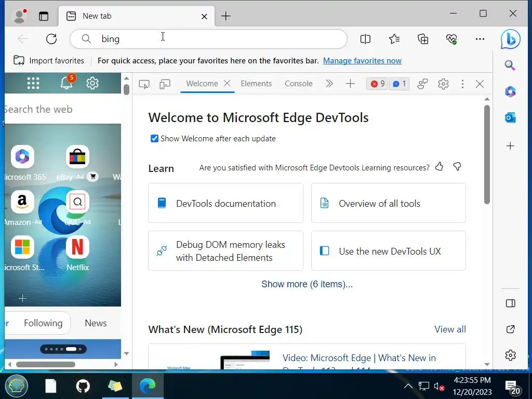Image resolution: width=532 pixels, height=399 pixels.
Task: Show hidden system tray icons
Action: 408,386
